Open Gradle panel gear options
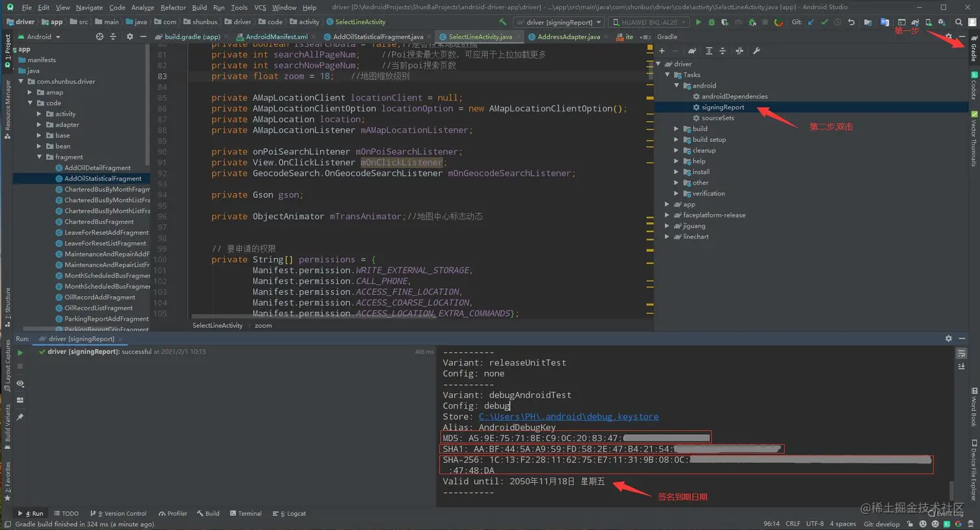Screen dimensions: 980x530 (x=949, y=37)
